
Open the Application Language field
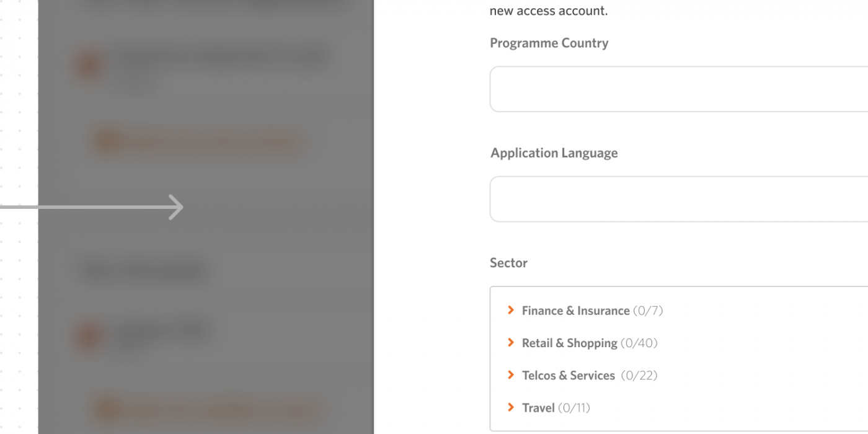tap(678, 199)
